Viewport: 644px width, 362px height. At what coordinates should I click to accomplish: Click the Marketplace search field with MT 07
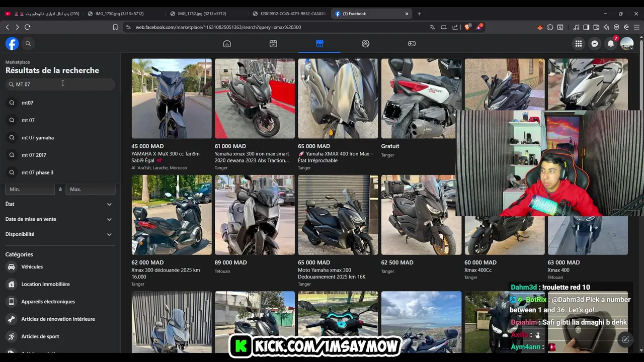(x=60, y=84)
